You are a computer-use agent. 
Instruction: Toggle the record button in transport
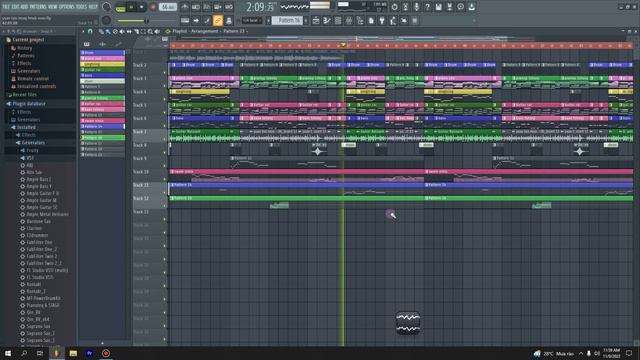pyautogui.click(x=153, y=7)
